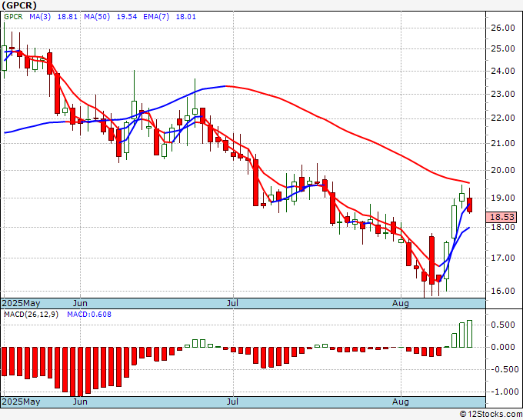Click the 20.00 price axis label
Image resolution: width=523 pixels, height=420 pixels.
[x=503, y=170]
